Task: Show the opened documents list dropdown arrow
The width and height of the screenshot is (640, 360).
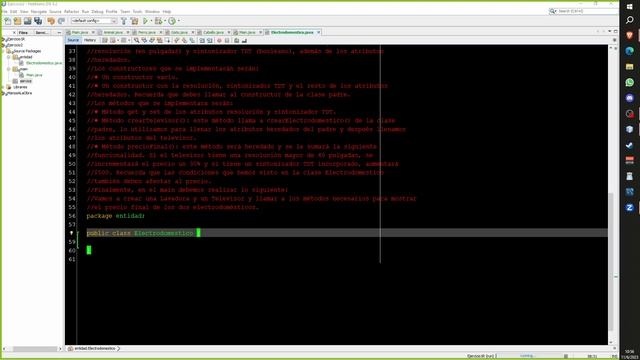Action: pos(610,31)
